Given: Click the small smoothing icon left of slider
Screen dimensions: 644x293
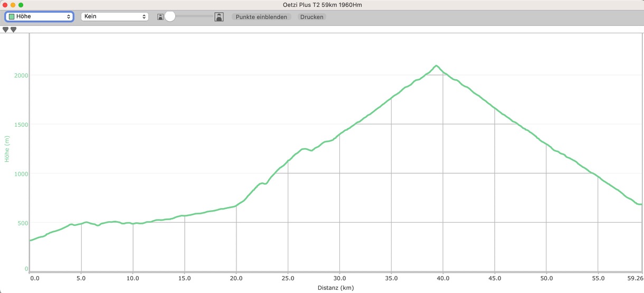Looking at the screenshot, I should tap(160, 17).
